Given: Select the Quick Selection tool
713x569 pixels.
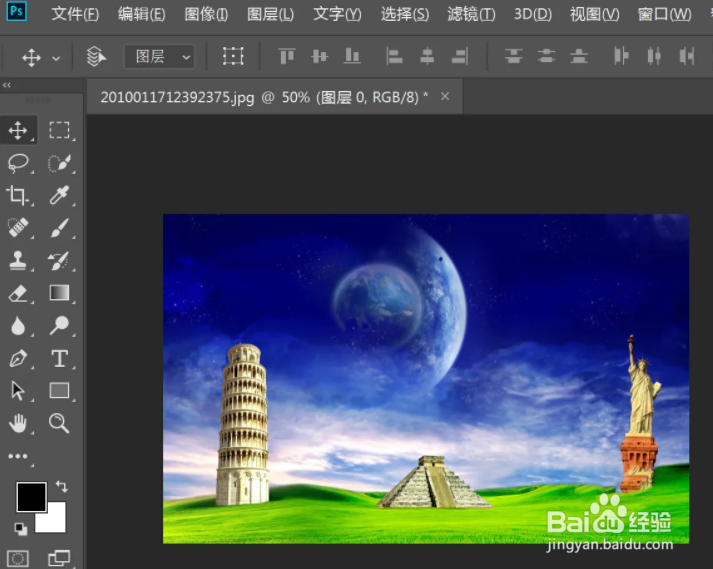Looking at the screenshot, I should [x=59, y=163].
